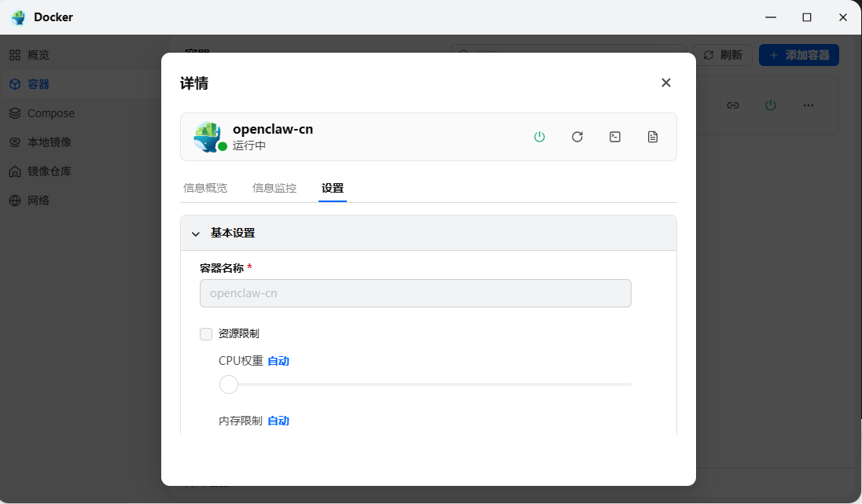Switch to the 信息监控 tab
The image size is (862, 504).
[274, 188]
